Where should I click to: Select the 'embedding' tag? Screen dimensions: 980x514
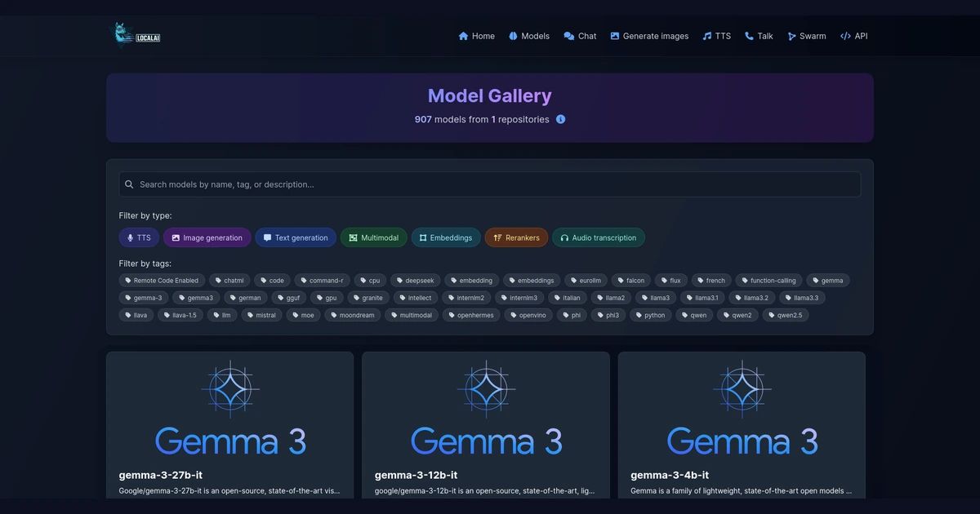[472, 280]
